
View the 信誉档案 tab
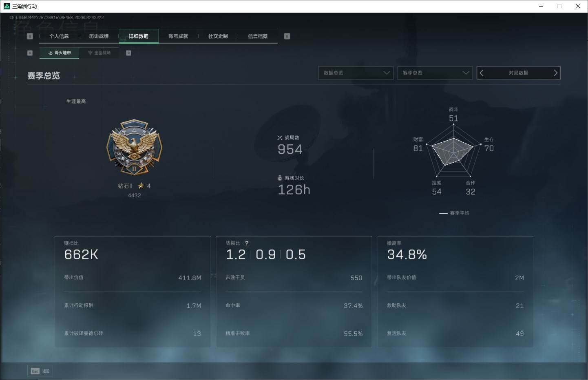point(258,36)
